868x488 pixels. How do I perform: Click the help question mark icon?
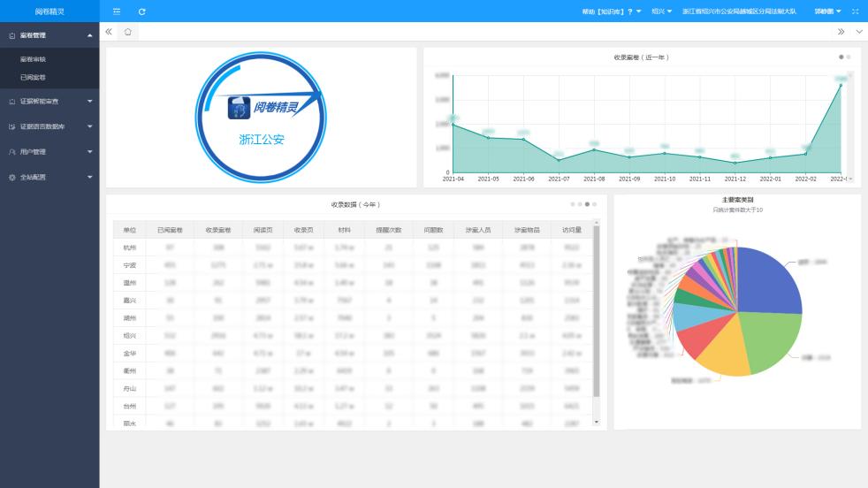point(630,11)
